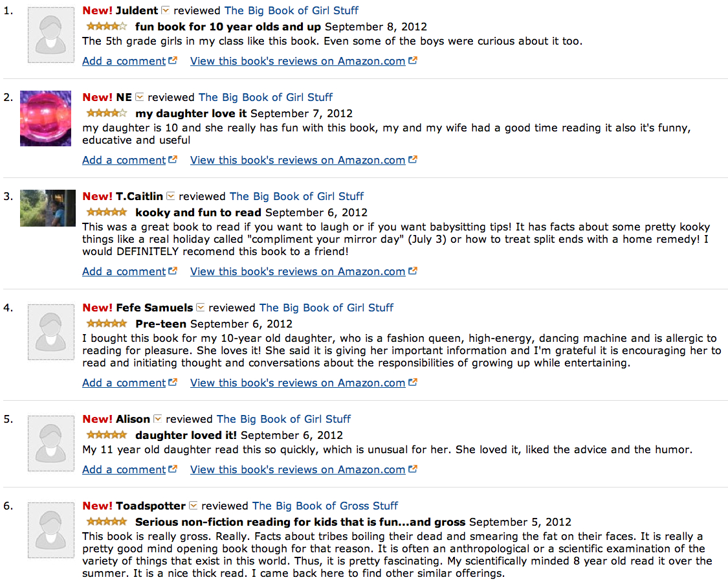Screen dimensions: 728x584
Task: Open NE's pink profile picture
Action: (45, 118)
